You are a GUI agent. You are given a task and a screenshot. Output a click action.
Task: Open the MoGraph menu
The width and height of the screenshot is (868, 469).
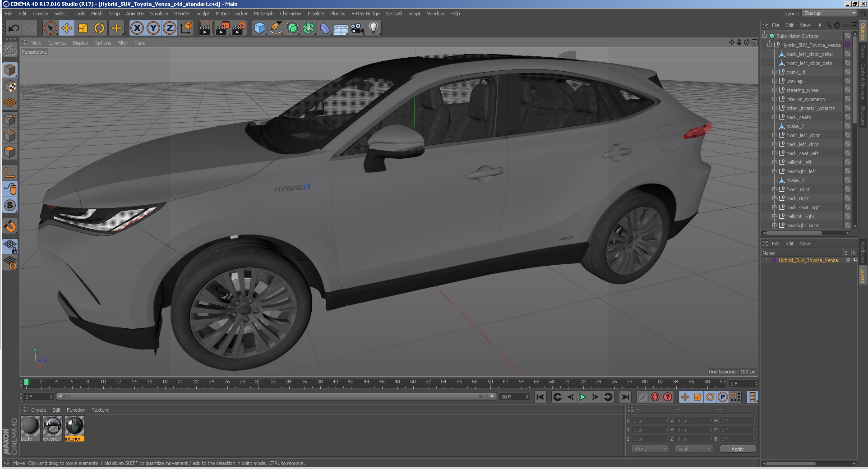click(263, 14)
